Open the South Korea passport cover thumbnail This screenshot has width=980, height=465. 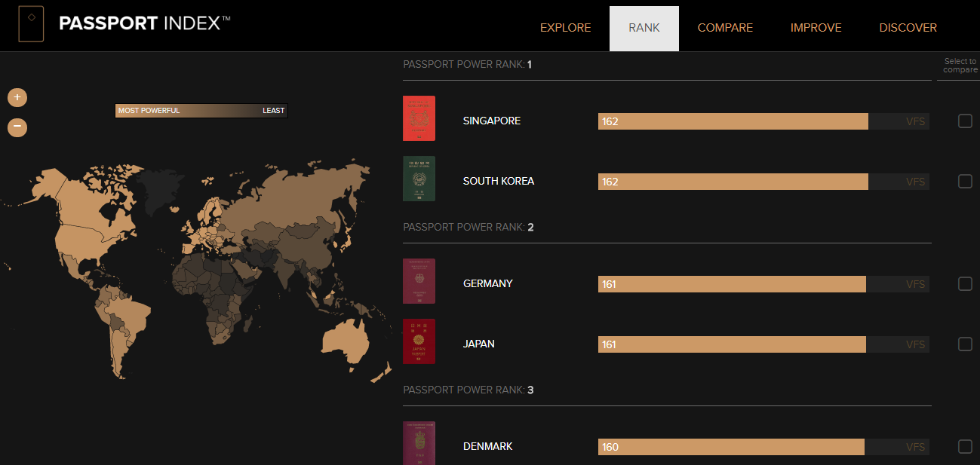[x=419, y=179]
